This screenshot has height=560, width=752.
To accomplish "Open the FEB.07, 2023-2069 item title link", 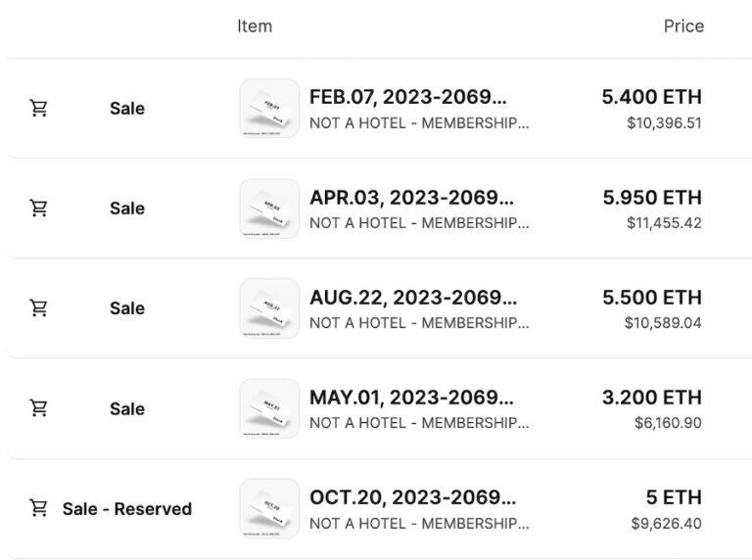I will point(408,97).
